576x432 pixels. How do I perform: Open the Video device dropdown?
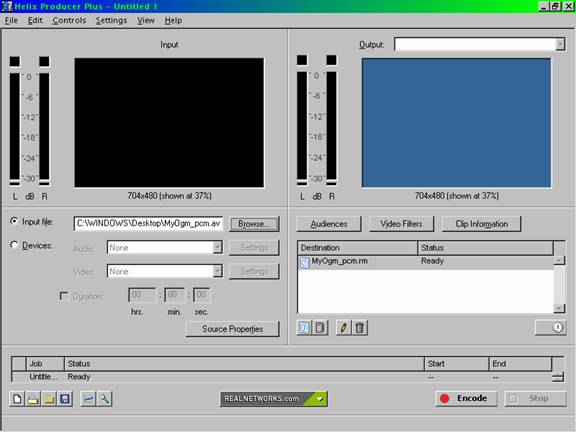(x=217, y=271)
